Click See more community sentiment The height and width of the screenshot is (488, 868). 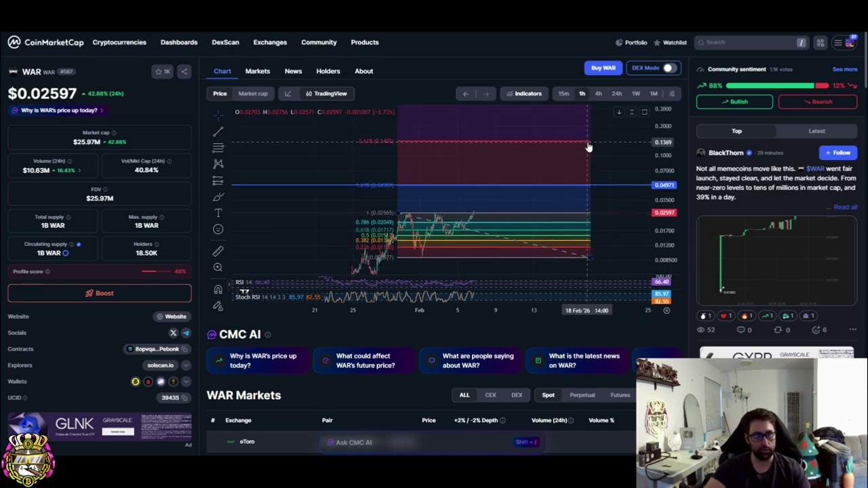(x=845, y=69)
